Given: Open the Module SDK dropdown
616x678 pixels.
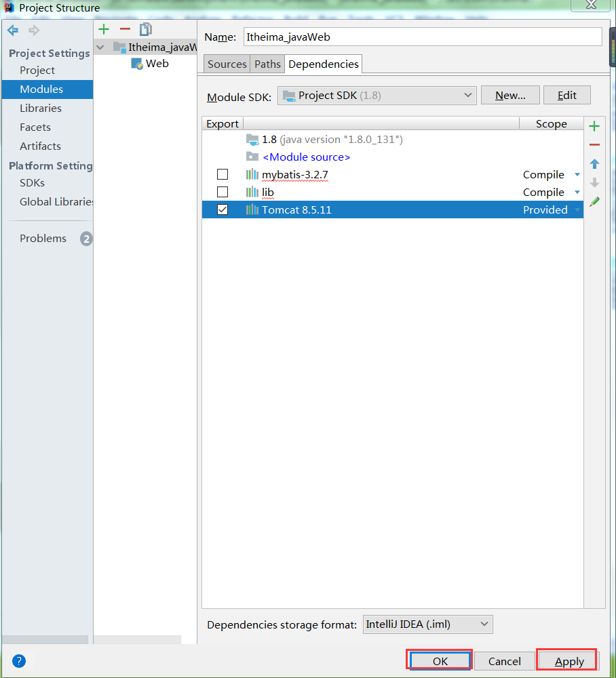Looking at the screenshot, I should tap(377, 96).
